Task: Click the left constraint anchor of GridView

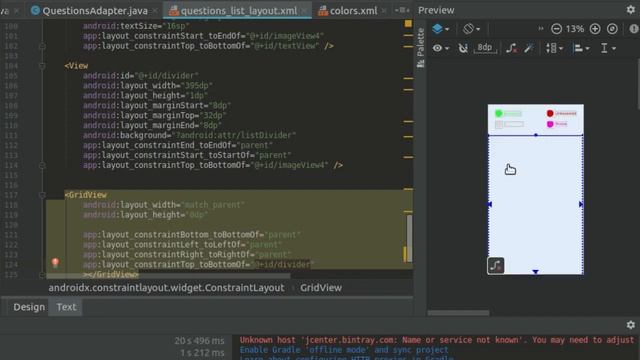Action: (490, 204)
